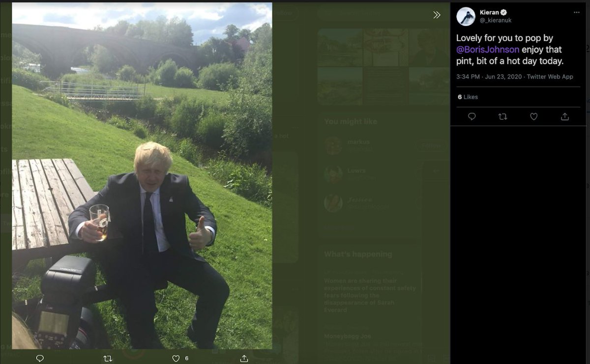
Task: Open the @_kieranuk handle link
Action: 496,21
